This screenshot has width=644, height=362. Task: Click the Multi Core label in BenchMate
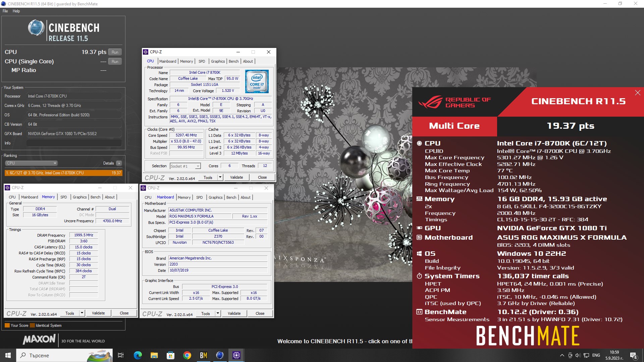(454, 126)
